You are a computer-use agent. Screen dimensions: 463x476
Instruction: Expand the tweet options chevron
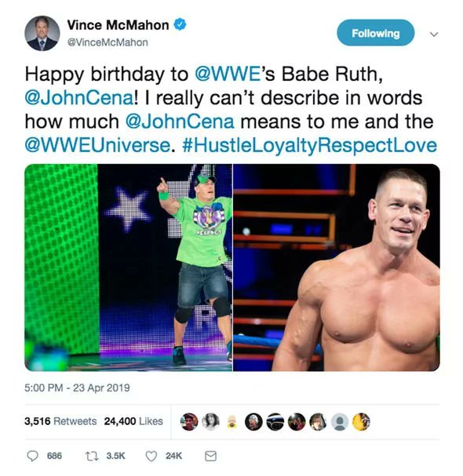(434, 34)
